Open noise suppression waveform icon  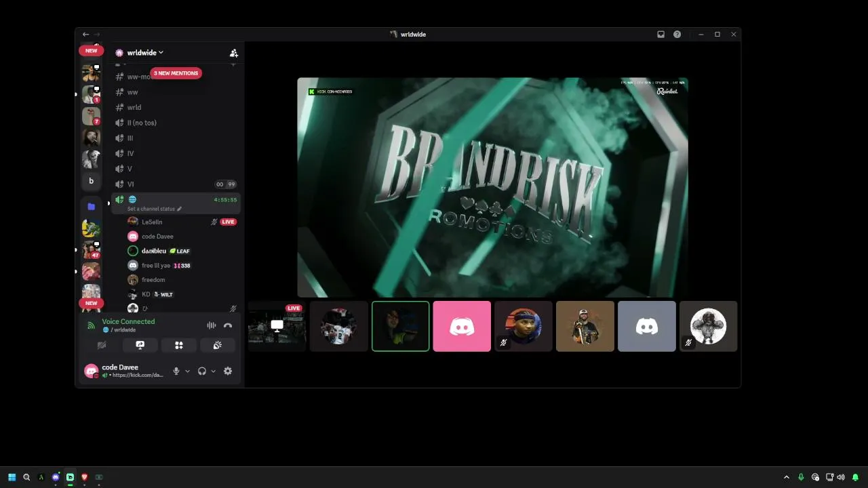(x=212, y=325)
